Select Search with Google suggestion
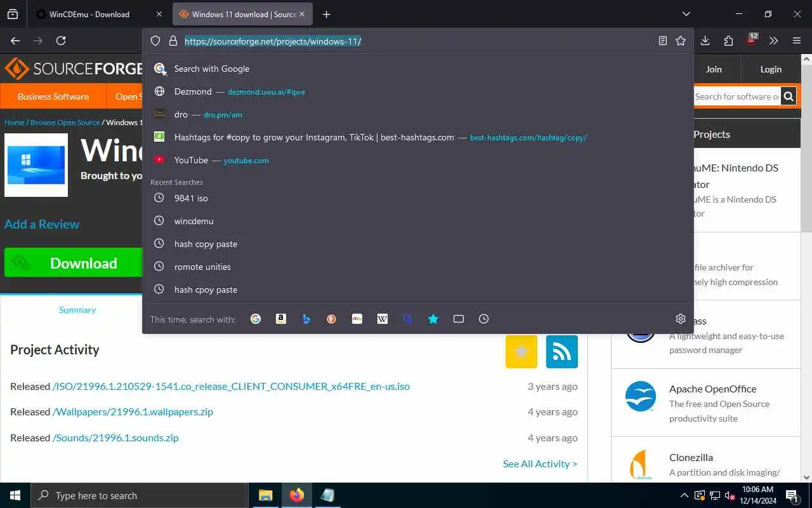The width and height of the screenshot is (812, 508). (x=417, y=69)
